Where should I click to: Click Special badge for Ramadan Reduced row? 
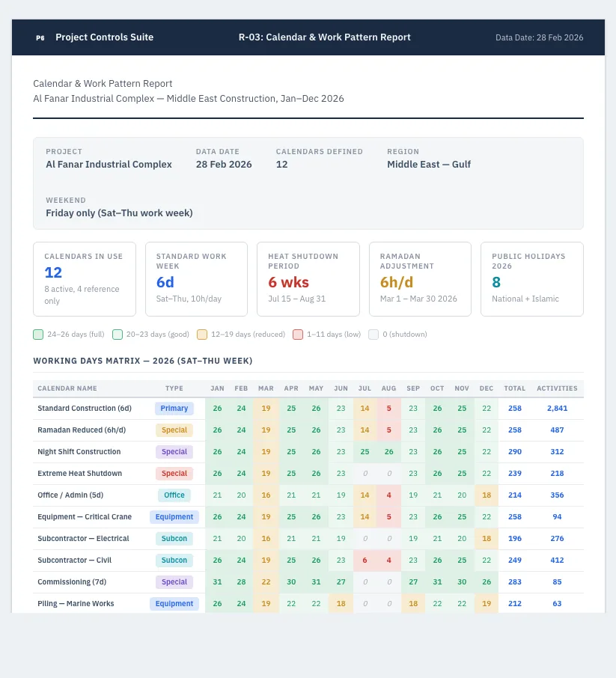click(174, 430)
